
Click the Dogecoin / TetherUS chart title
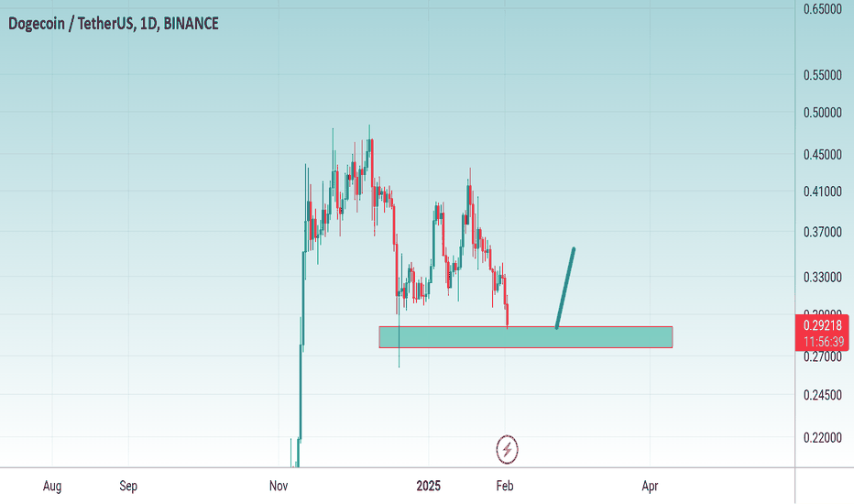point(114,24)
